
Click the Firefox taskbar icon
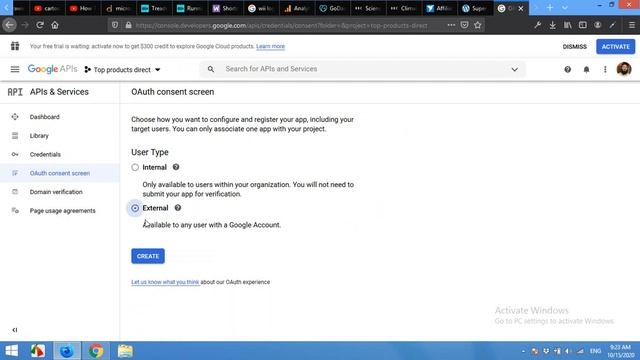(x=67, y=351)
